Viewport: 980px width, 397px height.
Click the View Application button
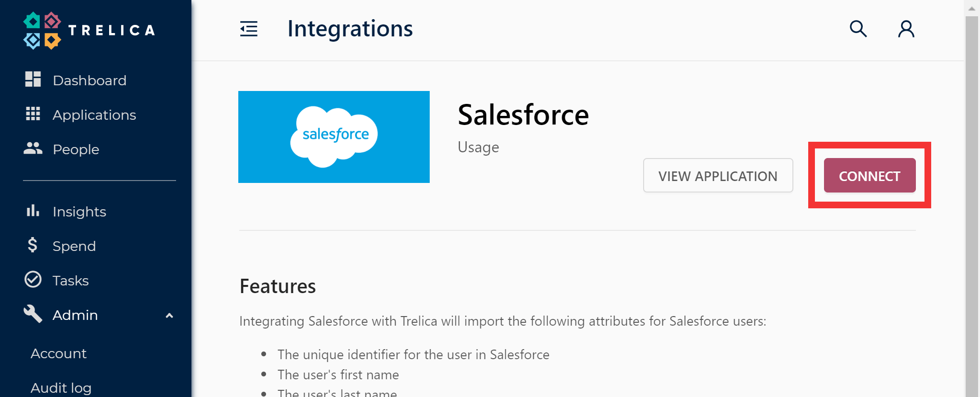718,175
